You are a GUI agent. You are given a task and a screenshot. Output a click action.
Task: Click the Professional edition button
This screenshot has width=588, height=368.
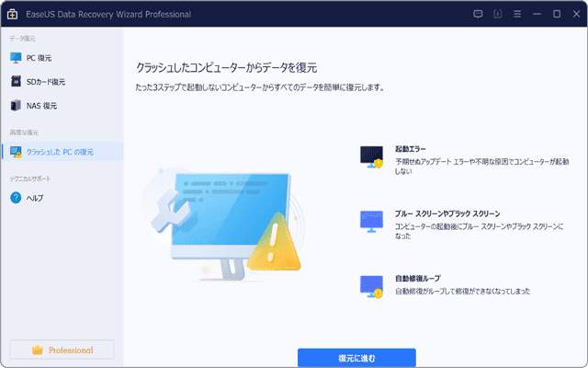pyautogui.click(x=62, y=350)
